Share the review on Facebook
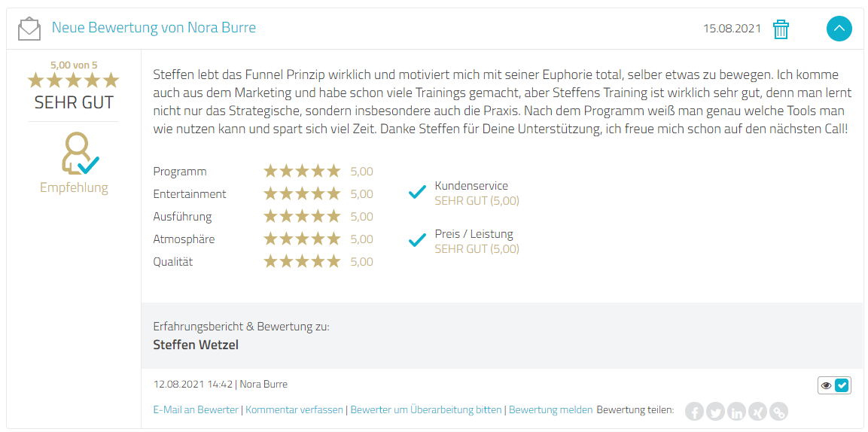Screen dimensions: 868x432 click(694, 412)
